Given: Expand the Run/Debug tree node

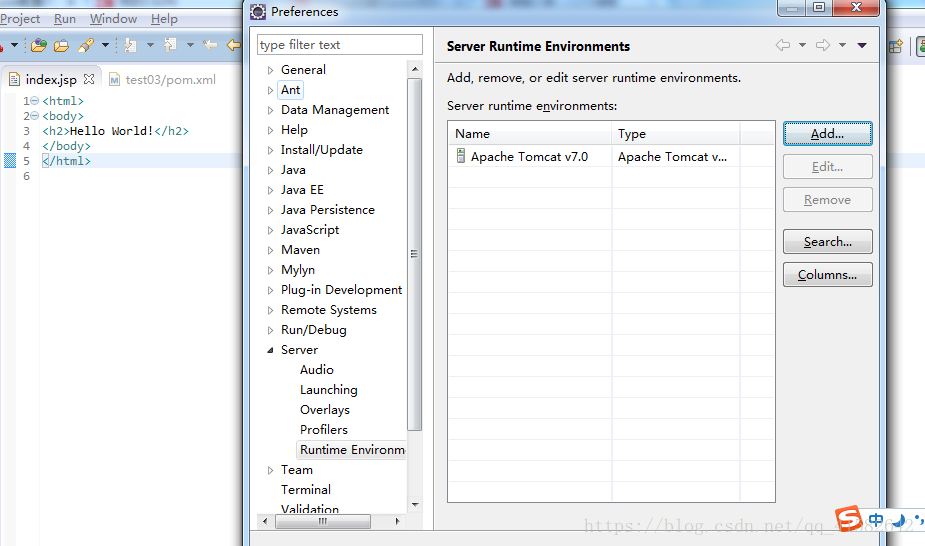Looking at the screenshot, I should [270, 330].
